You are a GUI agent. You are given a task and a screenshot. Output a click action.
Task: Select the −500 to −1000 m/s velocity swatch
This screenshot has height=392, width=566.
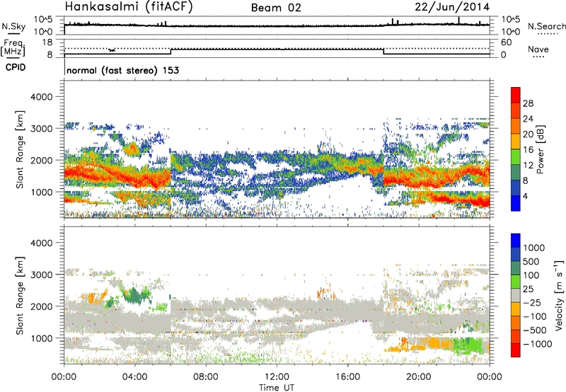(516, 336)
